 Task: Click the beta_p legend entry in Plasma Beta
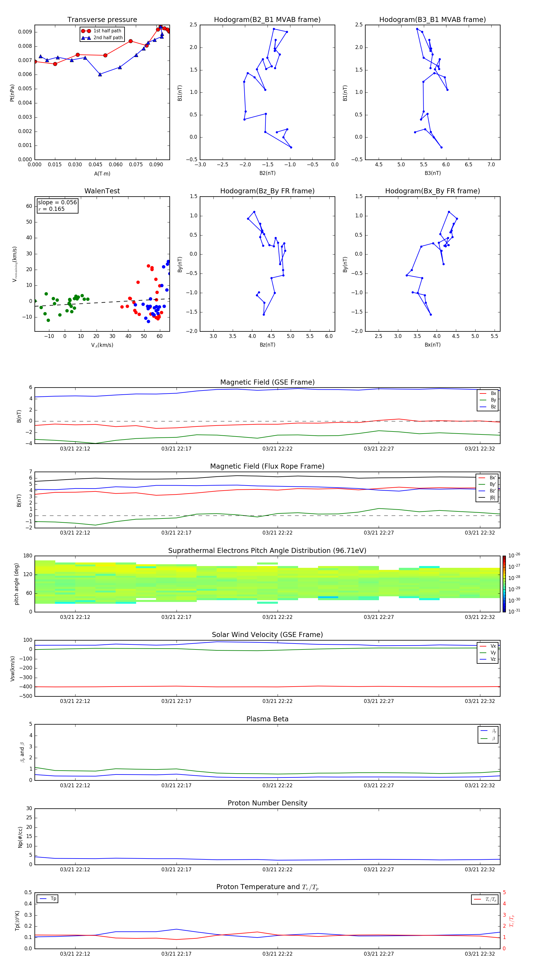pos(488,731)
